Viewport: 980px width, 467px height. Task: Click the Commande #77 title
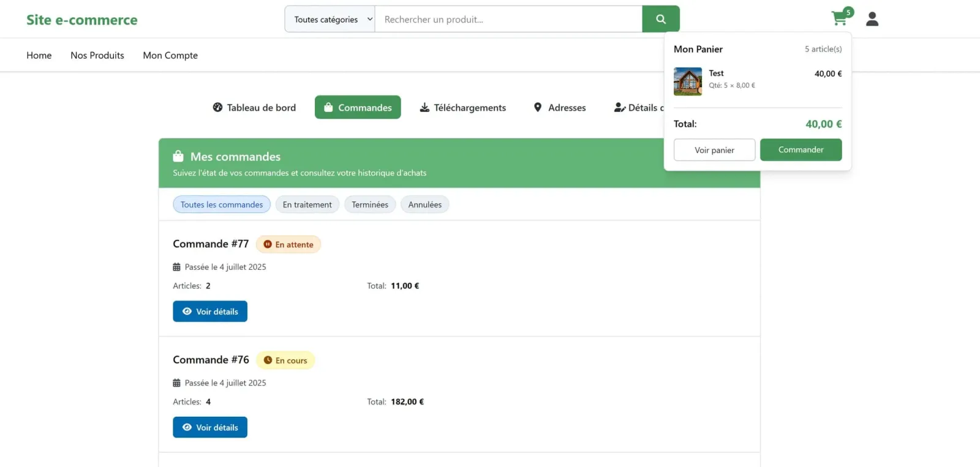pyautogui.click(x=211, y=244)
